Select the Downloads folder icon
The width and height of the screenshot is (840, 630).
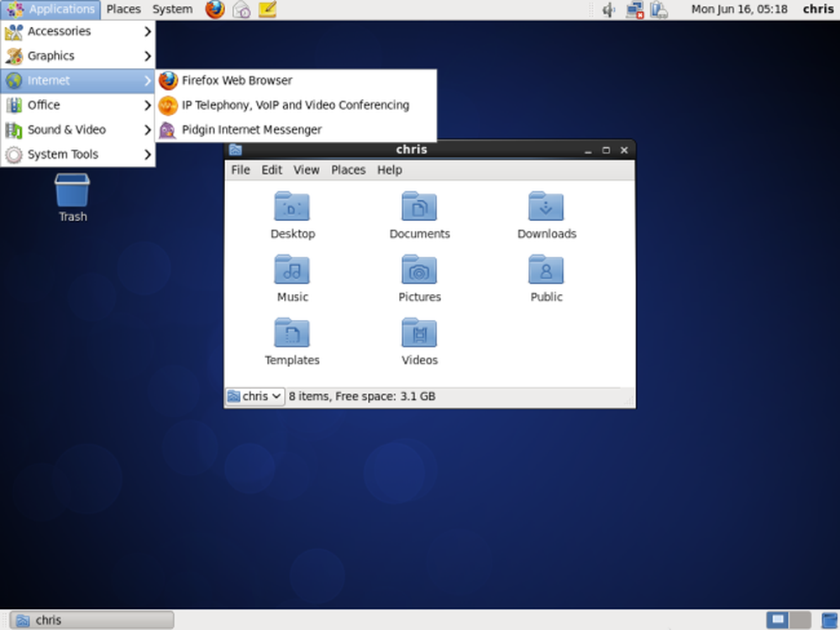pos(547,215)
